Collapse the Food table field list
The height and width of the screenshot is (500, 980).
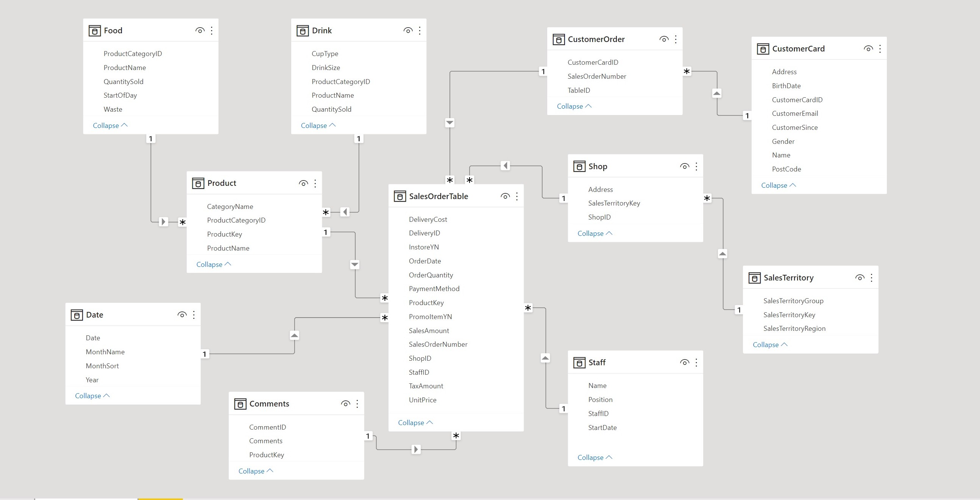pyautogui.click(x=109, y=125)
